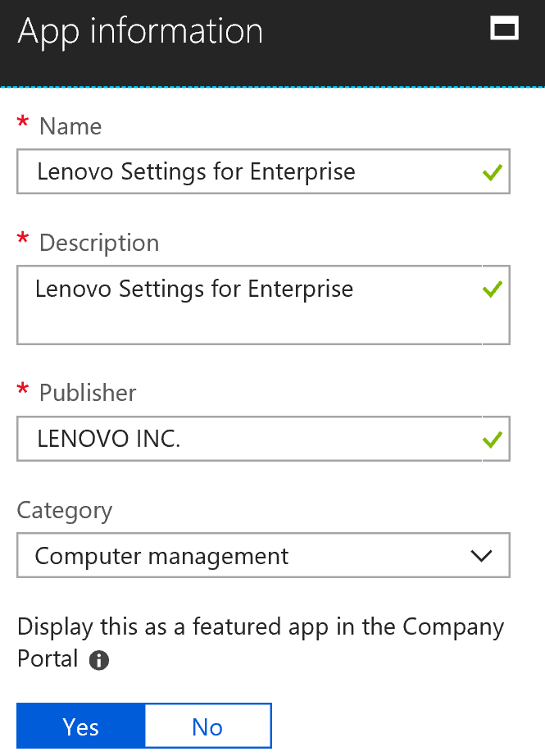Open the info tooltip for featured app setting
This screenshot has width=545, height=756.
point(98,660)
